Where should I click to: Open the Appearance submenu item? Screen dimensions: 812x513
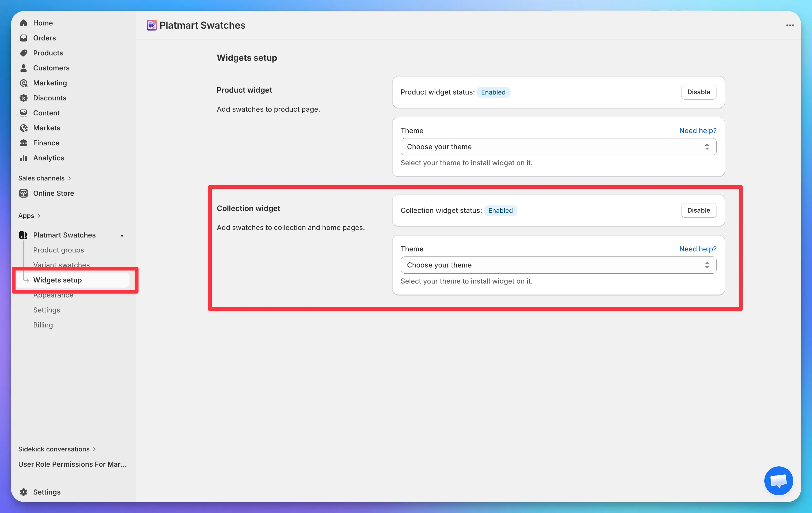click(53, 295)
